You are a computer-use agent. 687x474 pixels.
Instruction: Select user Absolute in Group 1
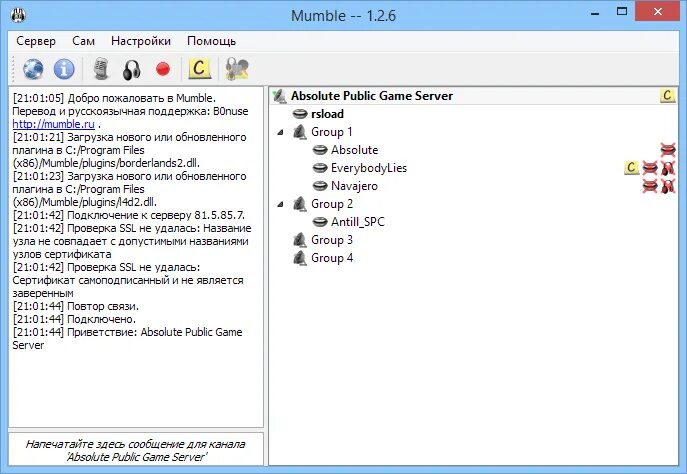(354, 150)
